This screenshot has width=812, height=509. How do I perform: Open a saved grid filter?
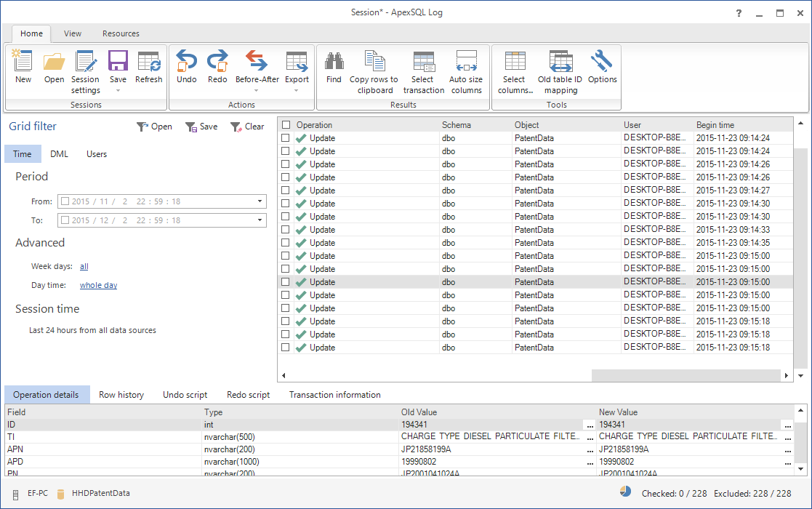(154, 127)
